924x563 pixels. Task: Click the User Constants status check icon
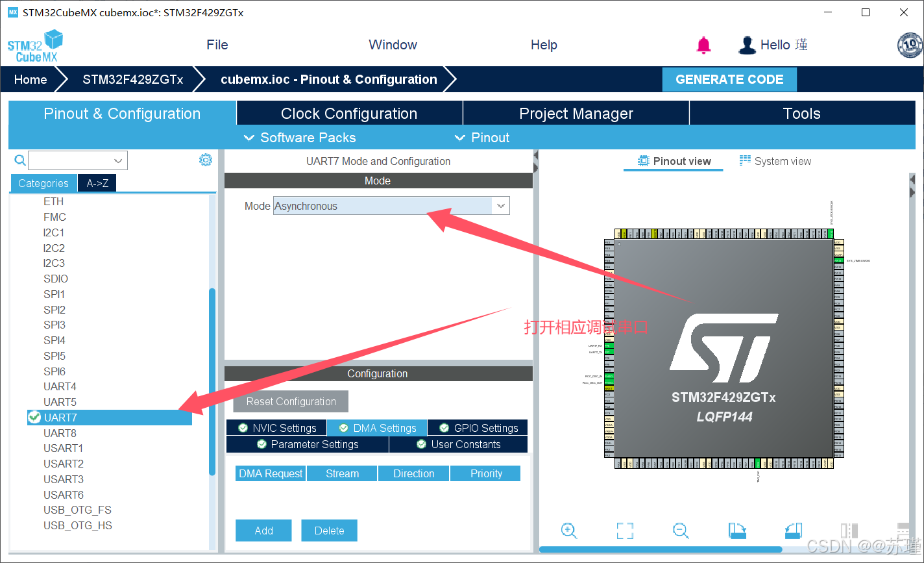[422, 444]
